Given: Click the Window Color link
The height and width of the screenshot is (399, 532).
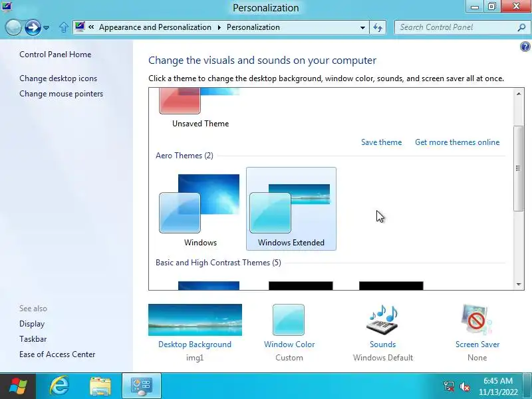Looking at the screenshot, I should [289, 344].
